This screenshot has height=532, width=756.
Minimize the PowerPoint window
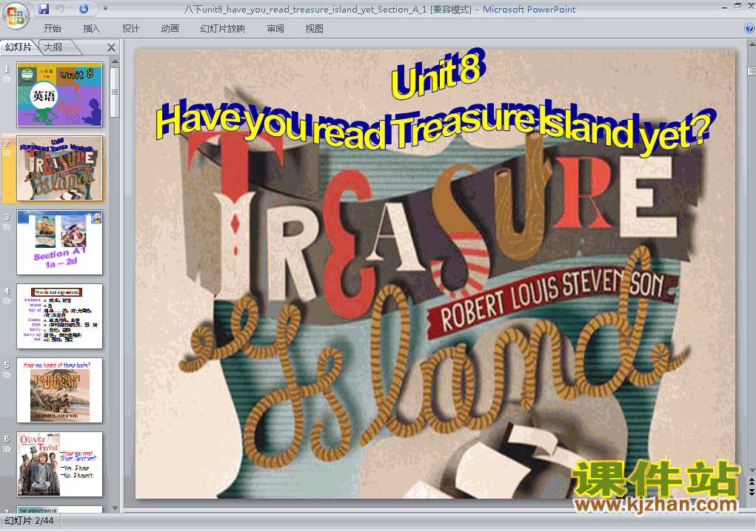click(724, 7)
